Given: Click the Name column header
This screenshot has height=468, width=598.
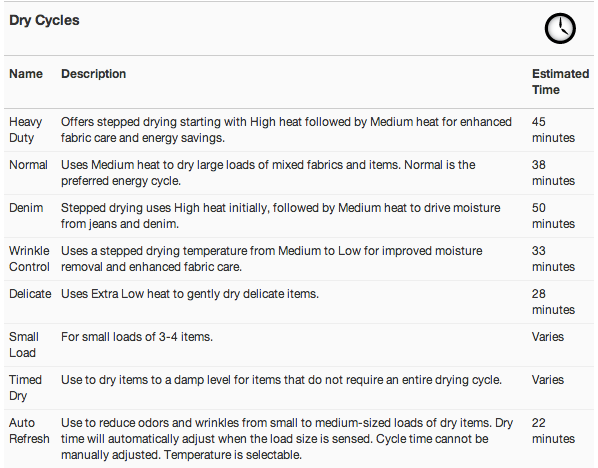Looking at the screenshot, I should click(x=26, y=74).
